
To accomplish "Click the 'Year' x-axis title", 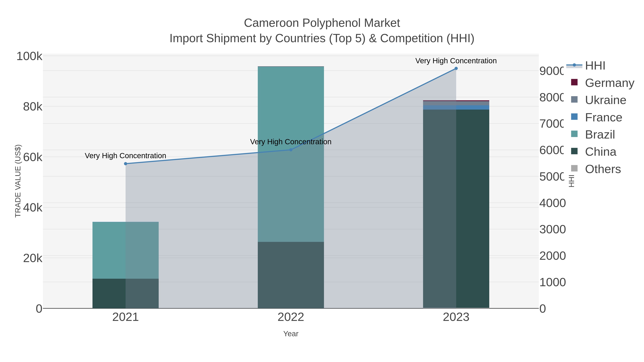I will point(291,334).
